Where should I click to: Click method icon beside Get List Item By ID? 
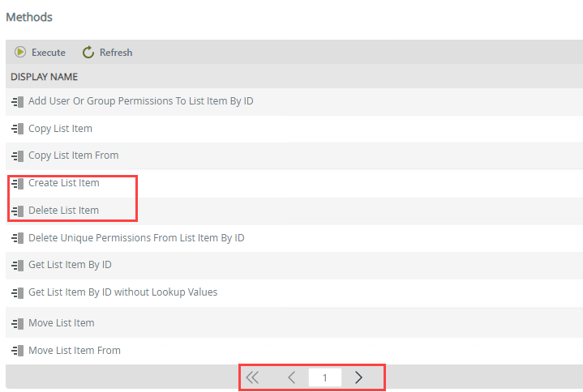[18, 265]
